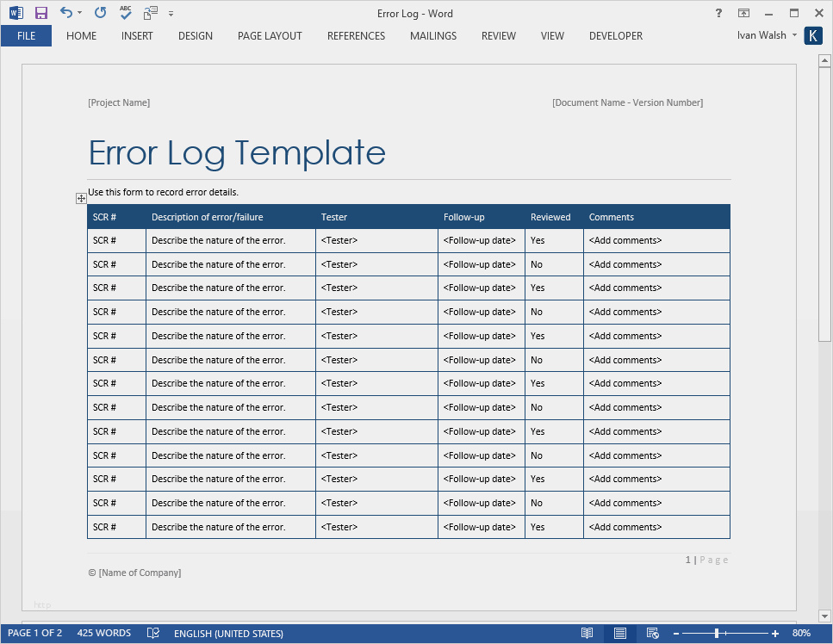Open the DESIGN tab

click(x=196, y=36)
